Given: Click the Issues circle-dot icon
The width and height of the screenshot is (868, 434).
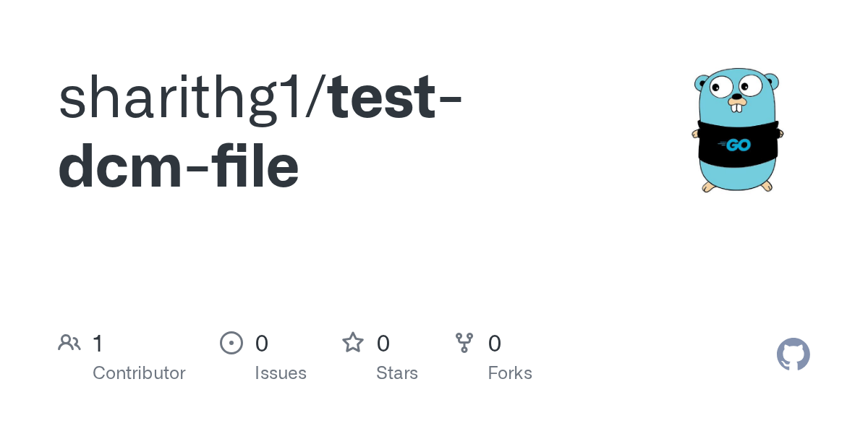Looking at the screenshot, I should 231,343.
